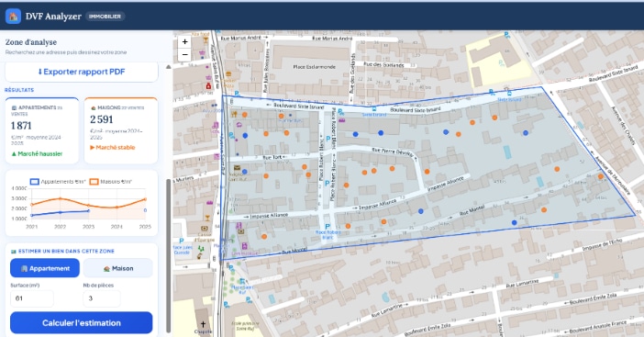Open the Maisons results card

coord(121,130)
